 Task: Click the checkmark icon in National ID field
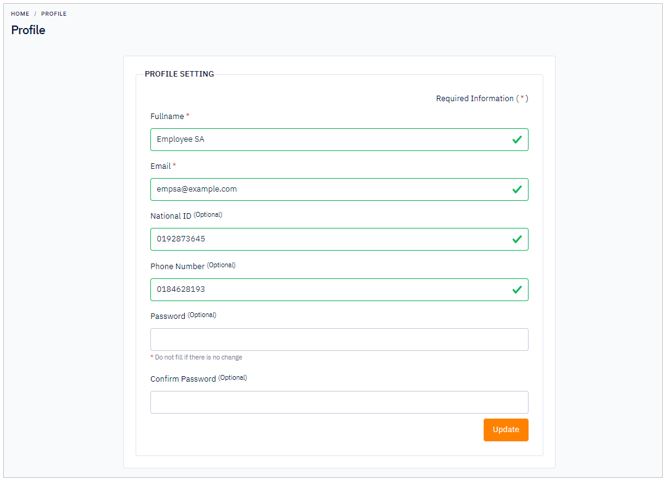517,239
